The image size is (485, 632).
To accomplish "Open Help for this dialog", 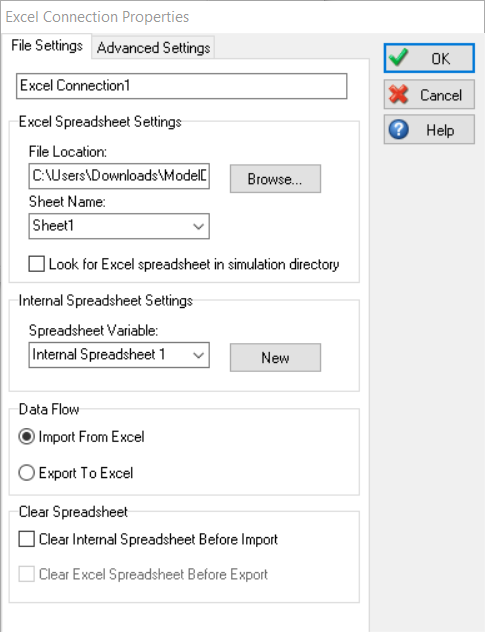I will pyautogui.click(x=429, y=130).
